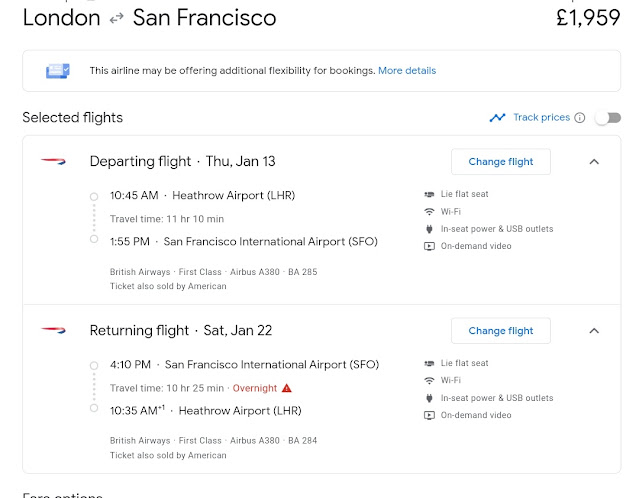Click returning flight lie flat seat icon
639x498 pixels.
click(429, 363)
